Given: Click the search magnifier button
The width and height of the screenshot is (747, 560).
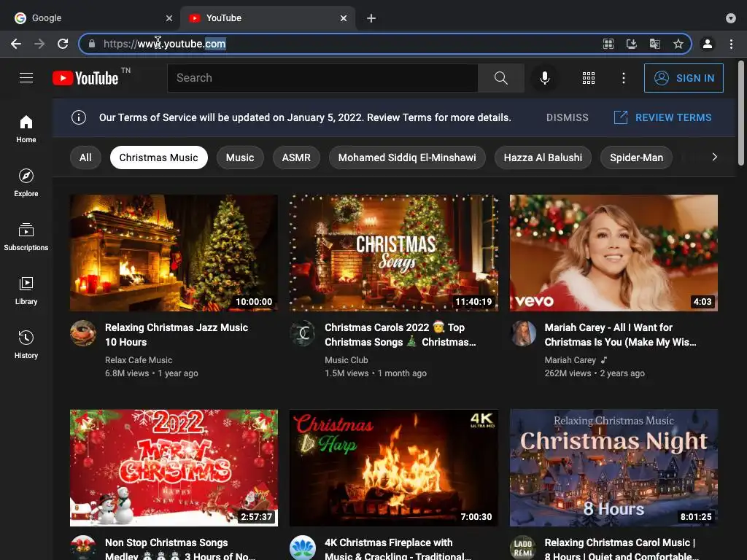Looking at the screenshot, I should 500,77.
